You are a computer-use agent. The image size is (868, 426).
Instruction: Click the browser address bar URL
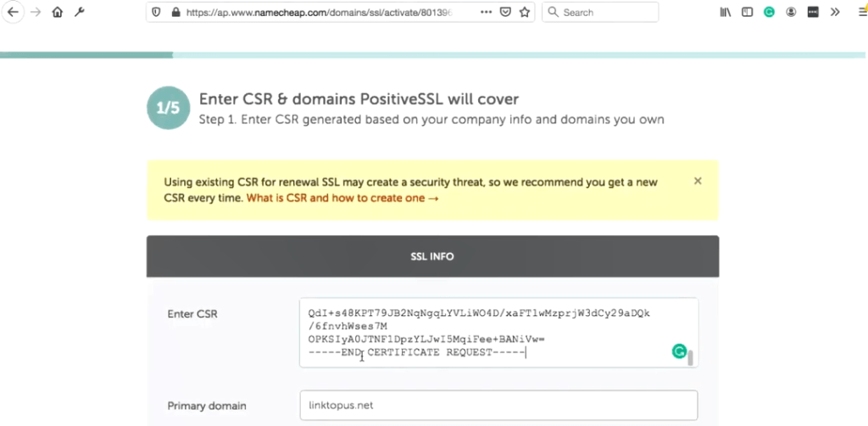click(x=320, y=12)
